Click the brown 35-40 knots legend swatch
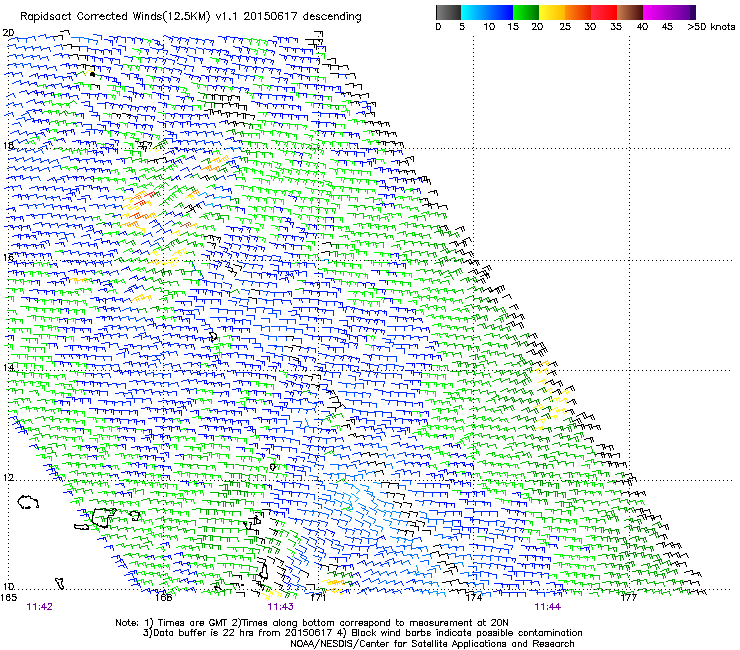740x650 pixels. [x=630, y=12]
